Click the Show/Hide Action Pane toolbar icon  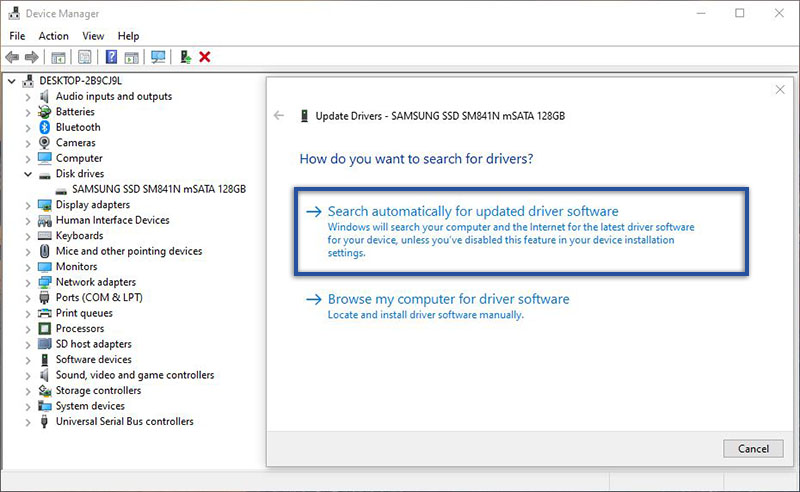point(132,57)
